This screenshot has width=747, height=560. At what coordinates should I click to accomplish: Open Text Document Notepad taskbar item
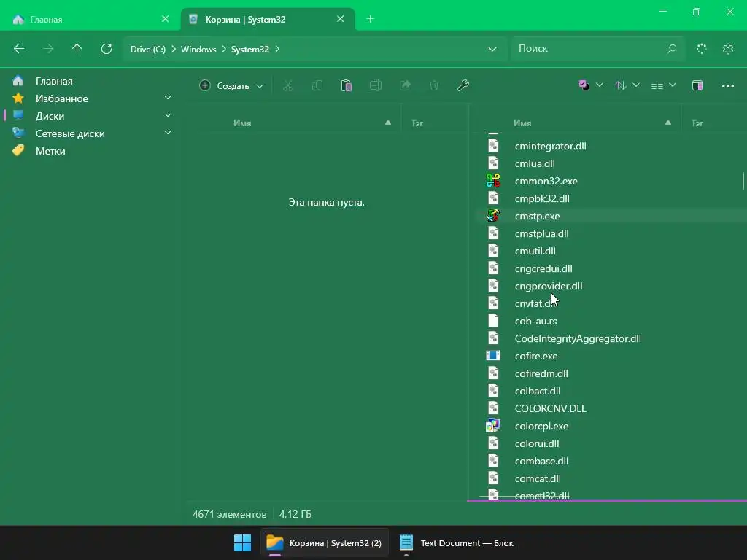tap(456, 542)
